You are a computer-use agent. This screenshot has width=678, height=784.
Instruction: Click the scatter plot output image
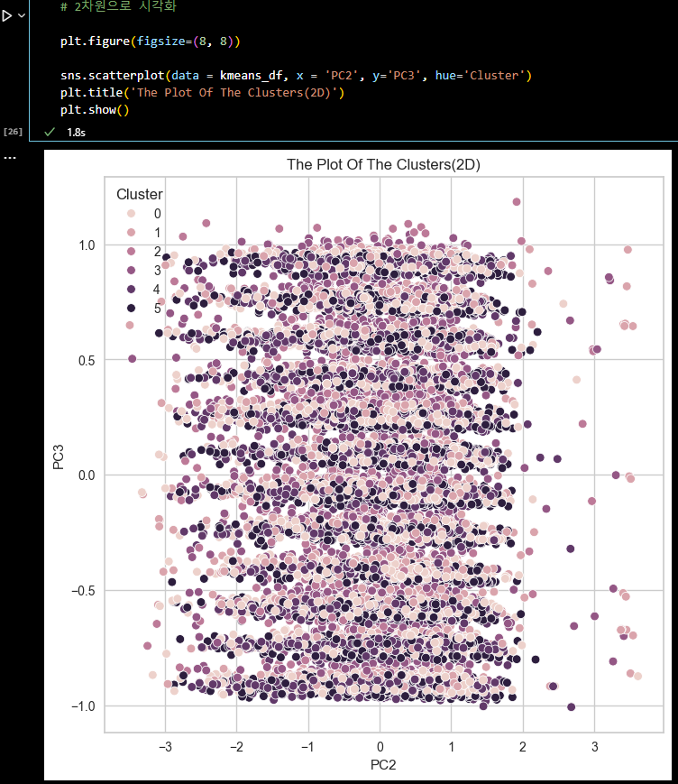[x=358, y=465]
